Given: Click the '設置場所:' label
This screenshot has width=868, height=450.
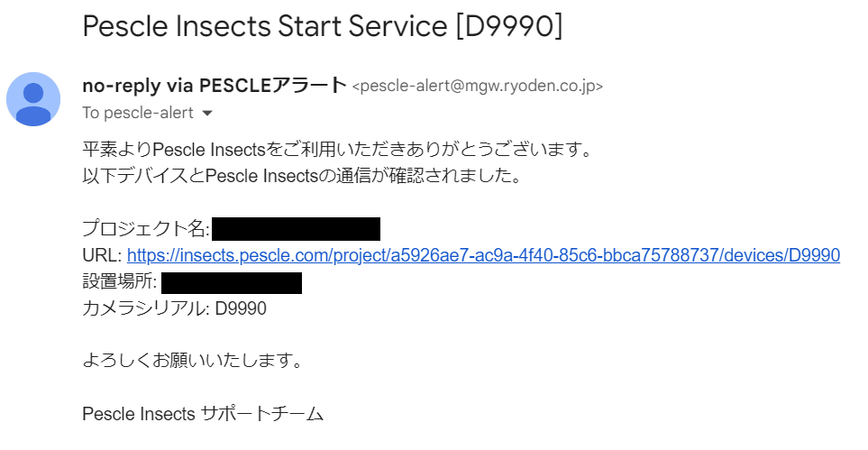Looking at the screenshot, I should 120,282.
